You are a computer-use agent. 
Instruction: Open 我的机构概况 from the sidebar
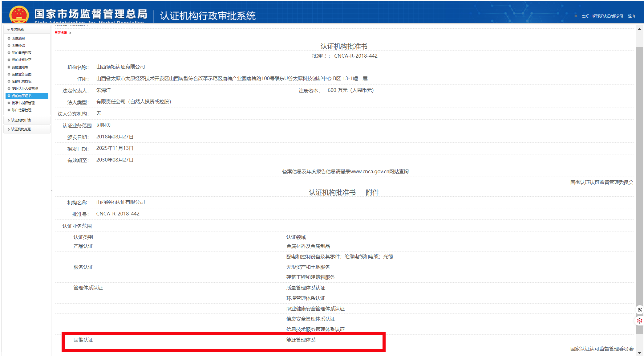(x=22, y=81)
